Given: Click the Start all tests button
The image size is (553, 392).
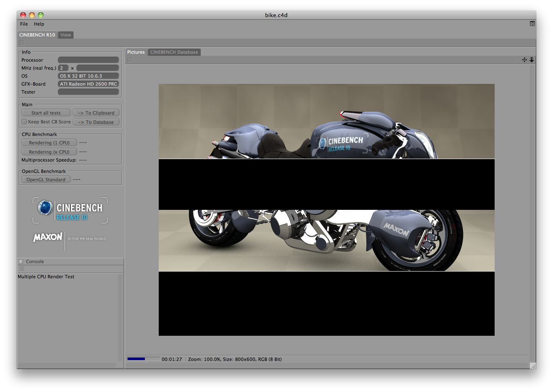Looking at the screenshot, I should (x=46, y=113).
